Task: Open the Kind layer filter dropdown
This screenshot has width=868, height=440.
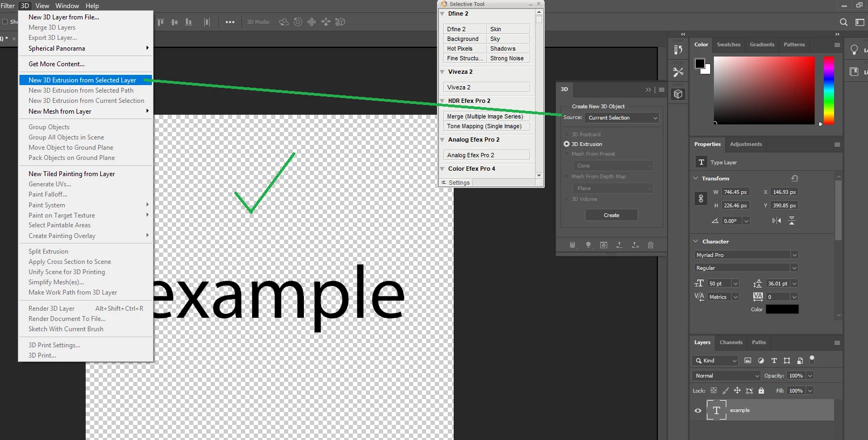Action: [715, 361]
